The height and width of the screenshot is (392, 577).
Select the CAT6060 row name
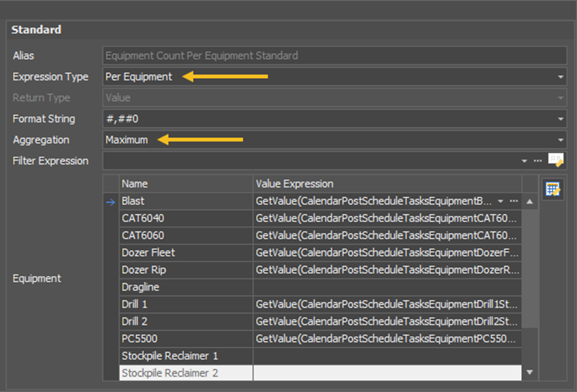pyautogui.click(x=186, y=235)
